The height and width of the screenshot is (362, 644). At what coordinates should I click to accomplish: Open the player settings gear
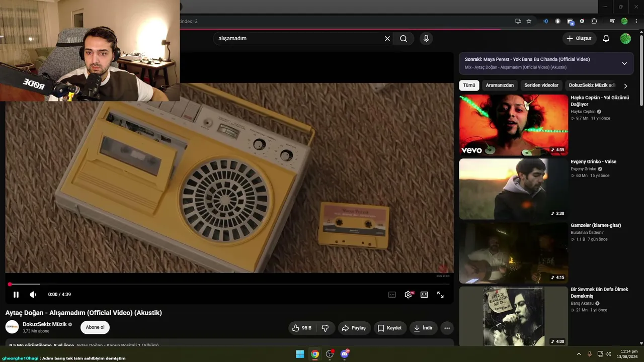tap(408, 295)
